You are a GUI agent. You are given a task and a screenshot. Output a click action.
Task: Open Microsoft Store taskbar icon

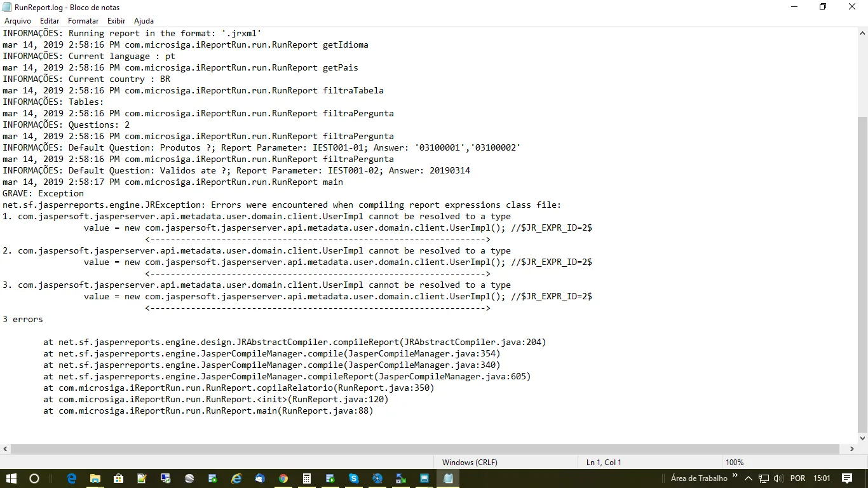119,478
